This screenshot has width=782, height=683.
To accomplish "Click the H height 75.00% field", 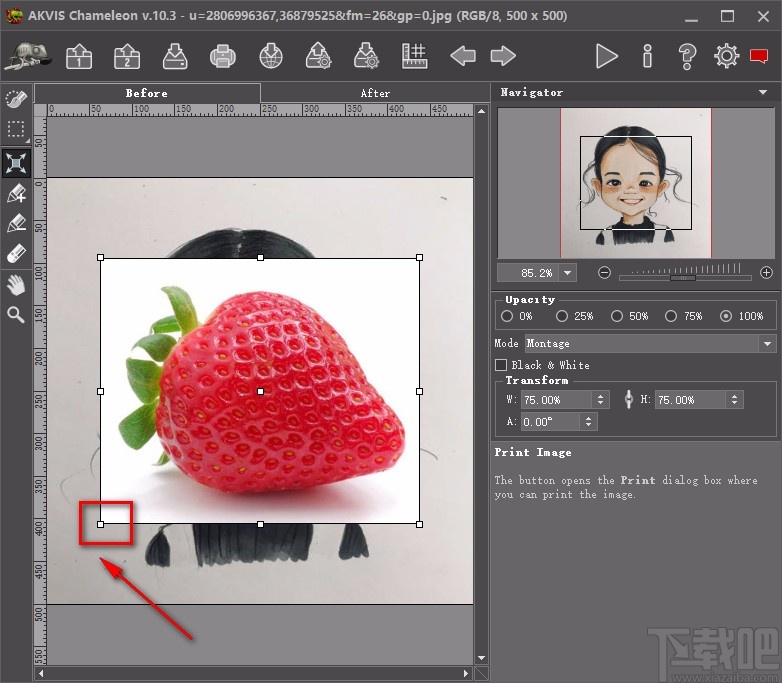I will pos(690,400).
